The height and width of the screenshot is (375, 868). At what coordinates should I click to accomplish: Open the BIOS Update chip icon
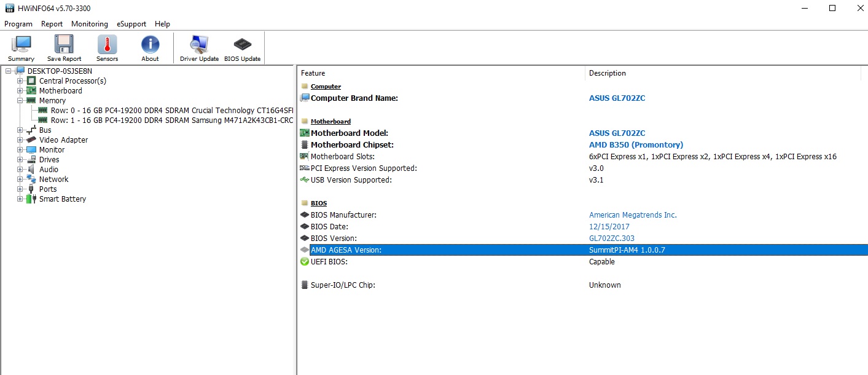coord(242,44)
